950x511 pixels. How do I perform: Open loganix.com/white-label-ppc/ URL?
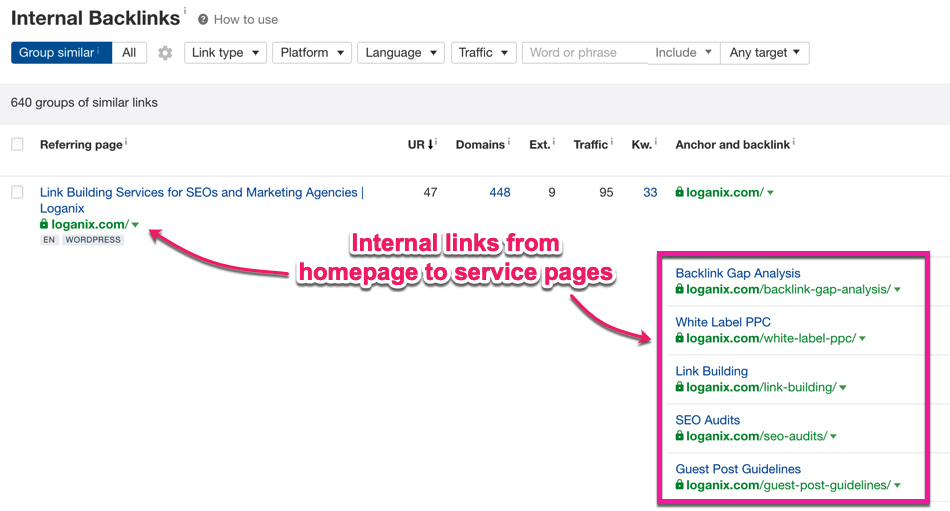pyautogui.click(x=771, y=338)
